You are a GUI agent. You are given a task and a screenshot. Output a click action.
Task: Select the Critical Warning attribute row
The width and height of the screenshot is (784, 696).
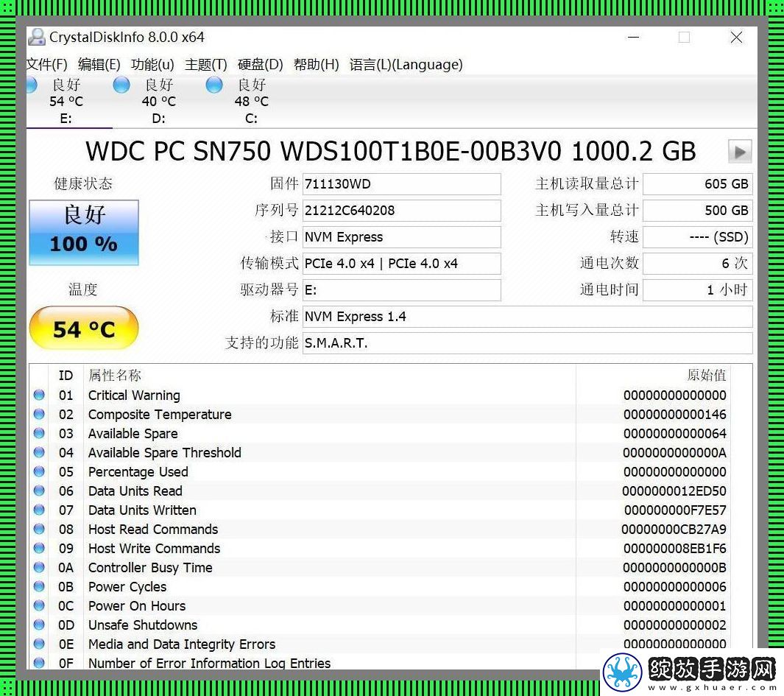pos(380,396)
